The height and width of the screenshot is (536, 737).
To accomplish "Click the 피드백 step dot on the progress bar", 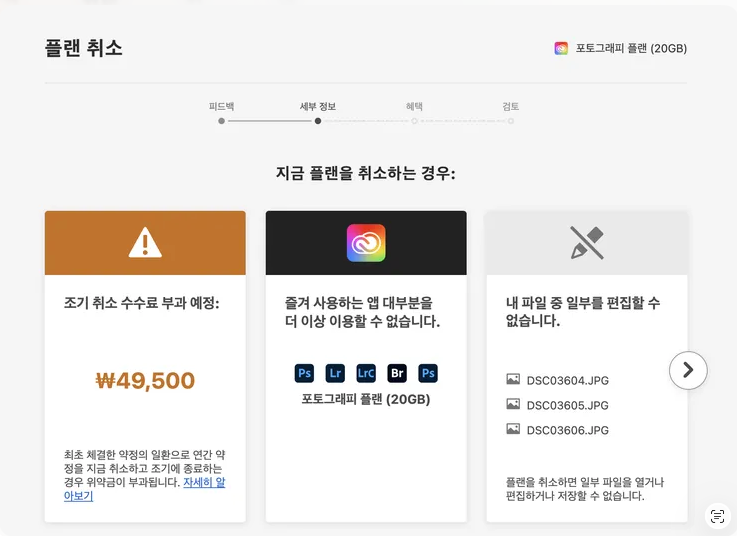I will (x=221, y=121).
